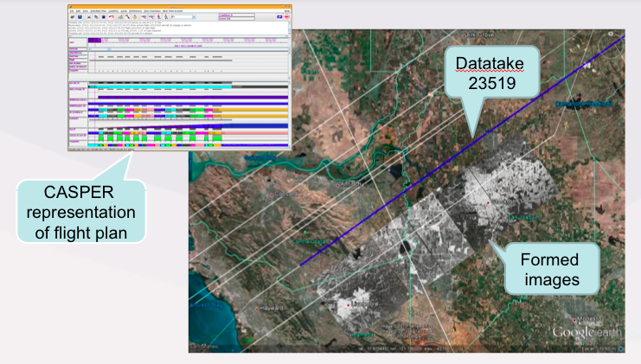
Task: Click the Modesto place marker on the map
Action: coord(574,320)
